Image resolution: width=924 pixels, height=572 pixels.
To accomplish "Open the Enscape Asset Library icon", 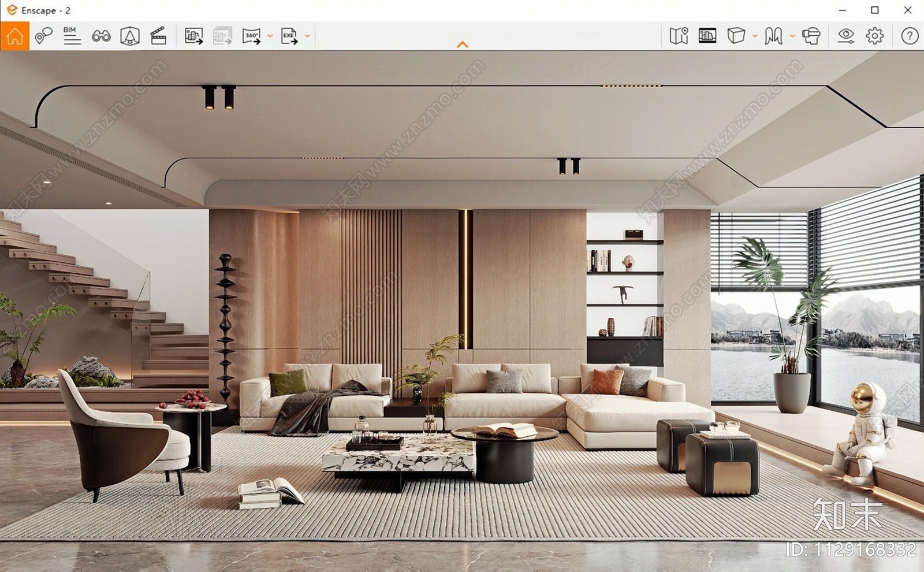I will (x=130, y=36).
